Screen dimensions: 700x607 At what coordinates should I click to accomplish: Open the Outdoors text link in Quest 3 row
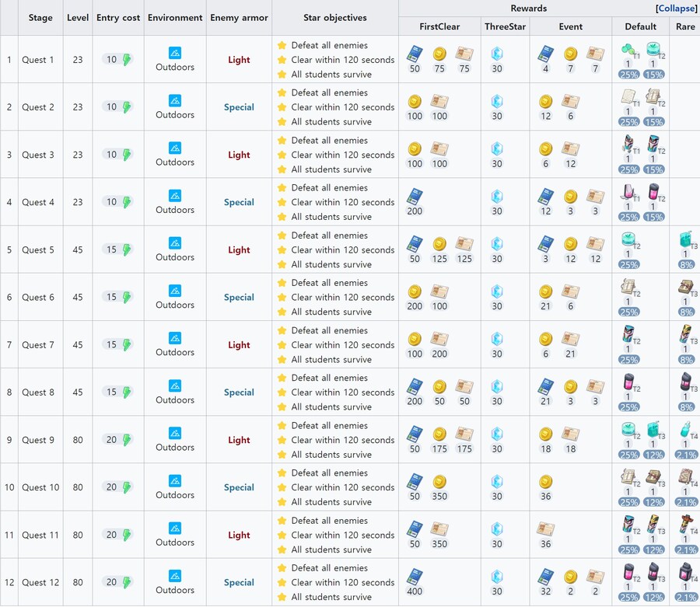pos(175,162)
